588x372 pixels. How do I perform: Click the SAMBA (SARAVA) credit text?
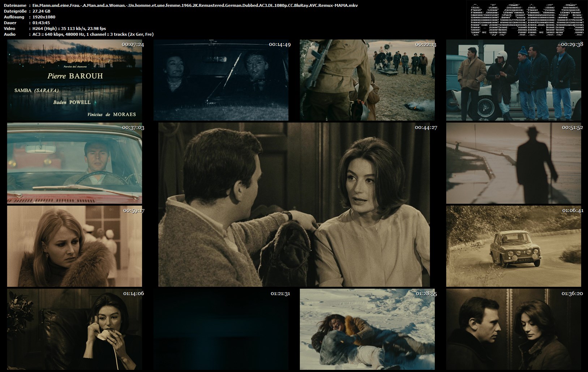[x=37, y=90]
